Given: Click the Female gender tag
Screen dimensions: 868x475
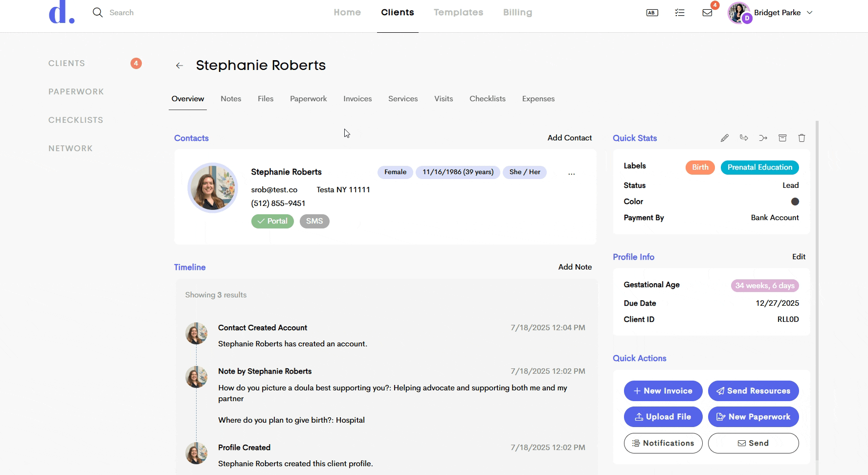Looking at the screenshot, I should [x=395, y=172].
